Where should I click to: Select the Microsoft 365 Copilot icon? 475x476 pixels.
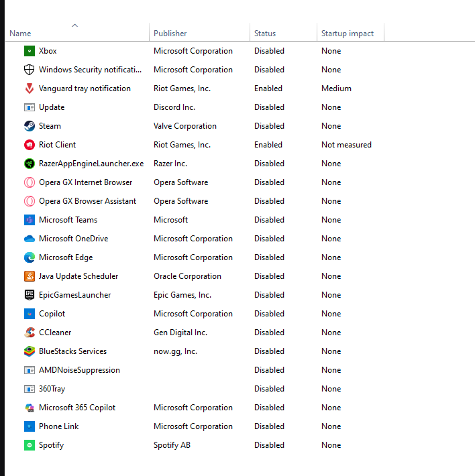(x=29, y=408)
